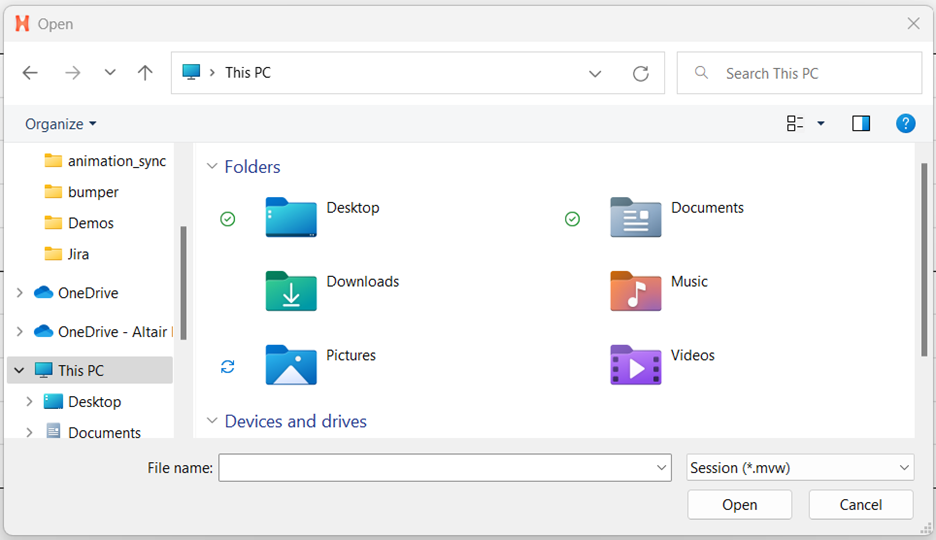Toggle the preview pane icon
The height and width of the screenshot is (540, 936).
(x=860, y=124)
